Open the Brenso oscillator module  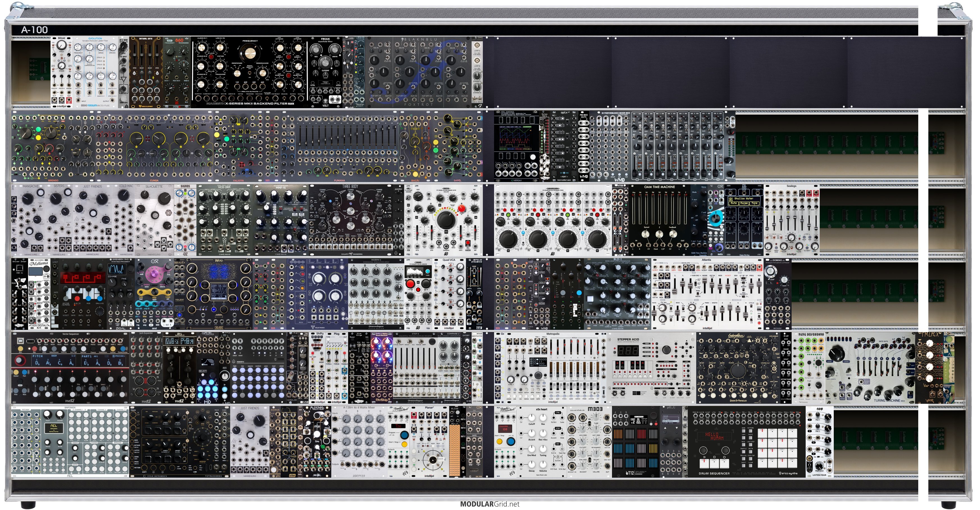[x=53, y=146]
